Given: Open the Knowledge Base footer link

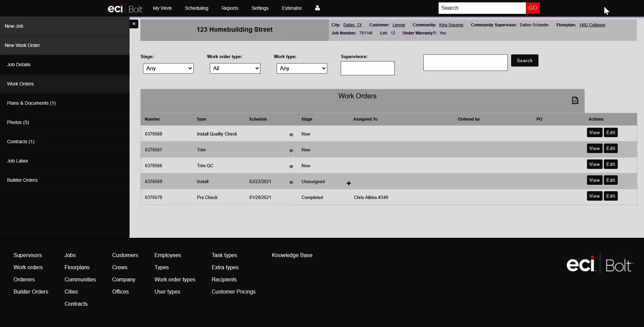Looking at the screenshot, I should (x=292, y=255).
